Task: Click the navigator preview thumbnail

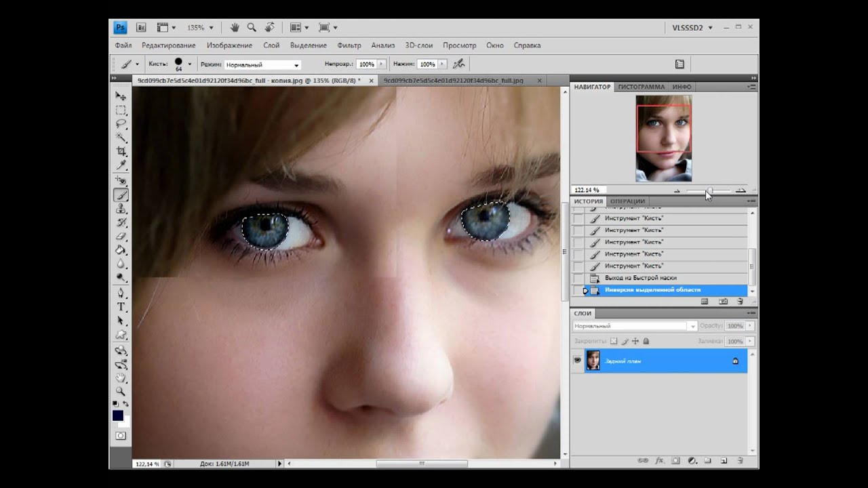Action: pyautogui.click(x=663, y=138)
